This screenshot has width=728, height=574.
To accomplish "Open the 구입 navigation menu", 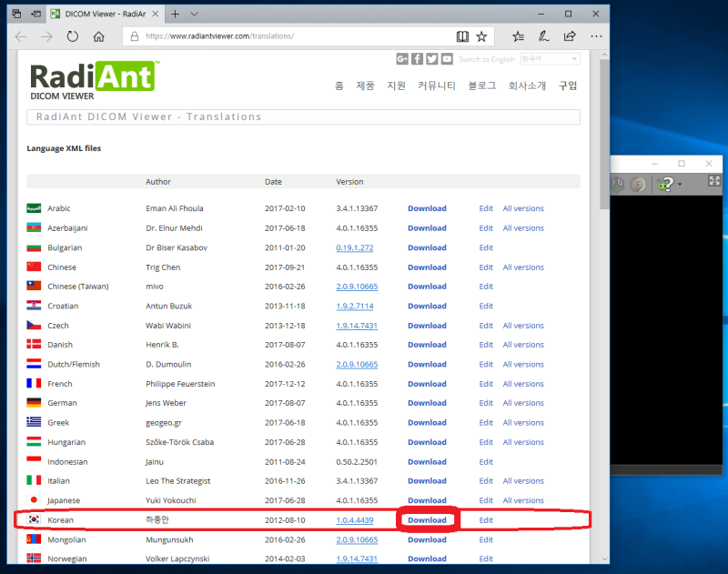I will [x=567, y=86].
